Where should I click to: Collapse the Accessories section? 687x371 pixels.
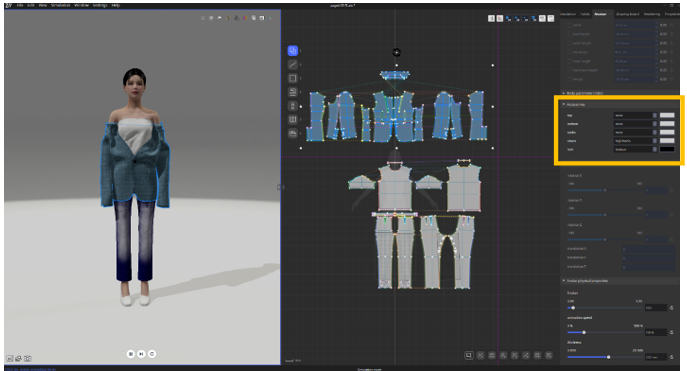tap(564, 104)
